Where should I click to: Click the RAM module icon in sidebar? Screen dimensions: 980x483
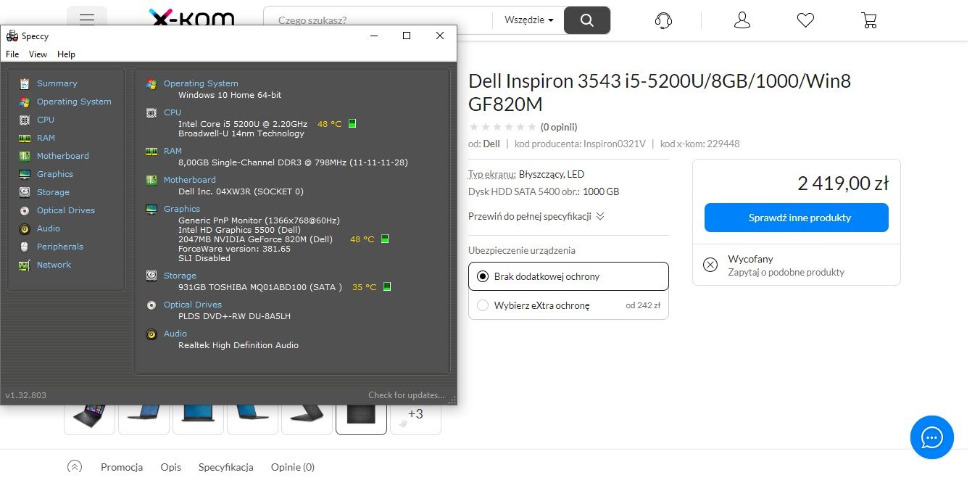(25, 138)
